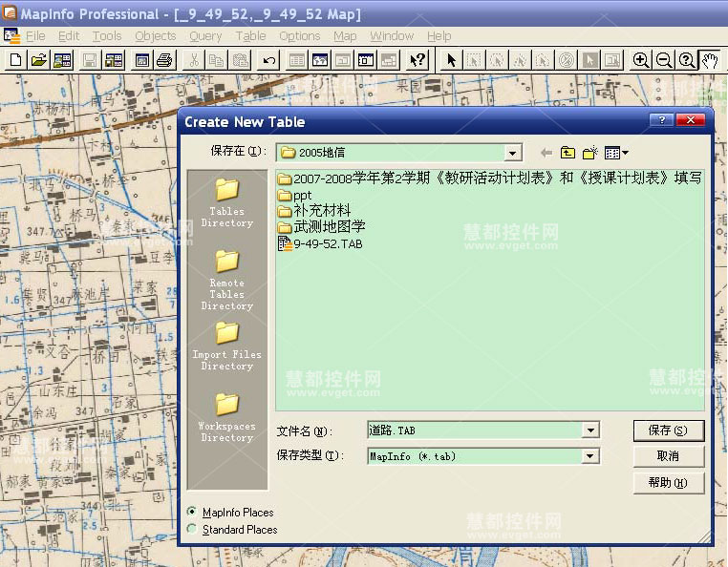The image size is (728, 567).
Task: Select the arrow Select tool
Action: pos(451,60)
